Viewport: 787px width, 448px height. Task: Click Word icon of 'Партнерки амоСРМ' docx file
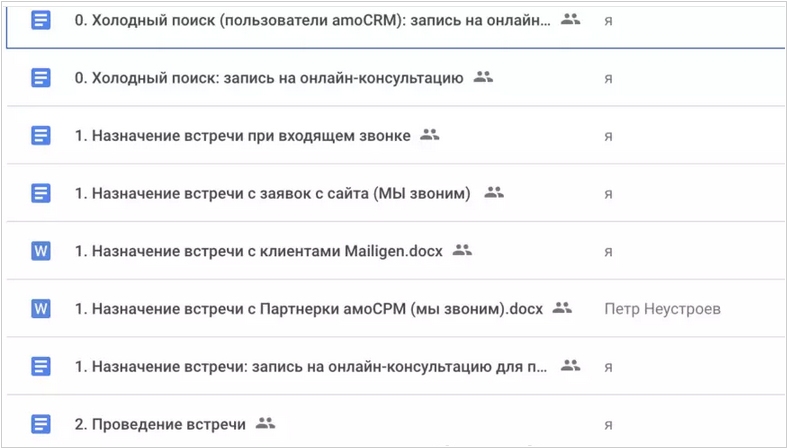[41, 309]
